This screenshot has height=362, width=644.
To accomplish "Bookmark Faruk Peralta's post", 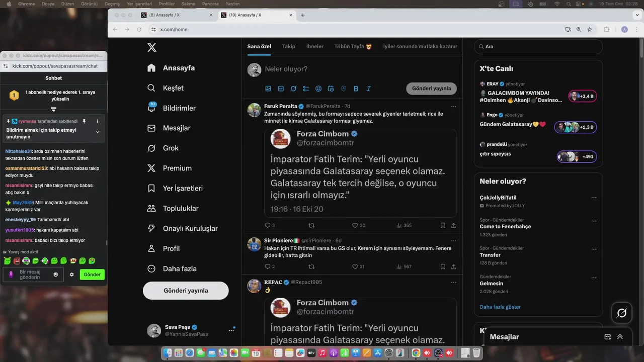I will pos(443,225).
